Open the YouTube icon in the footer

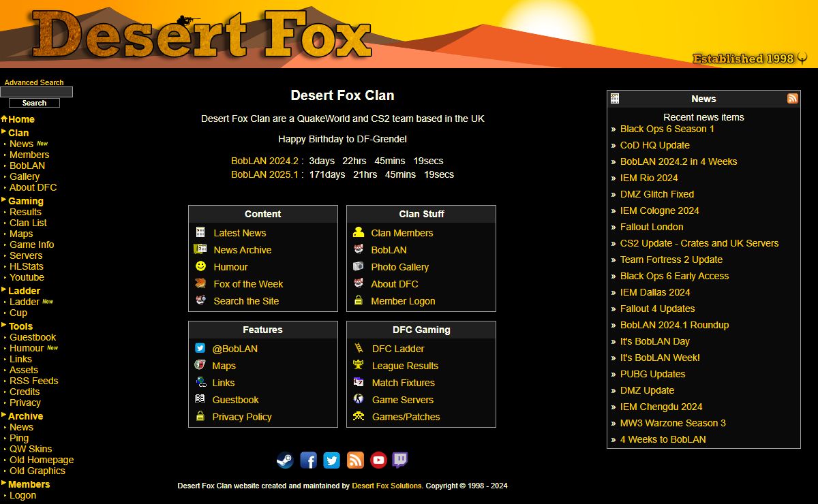(x=378, y=460)
